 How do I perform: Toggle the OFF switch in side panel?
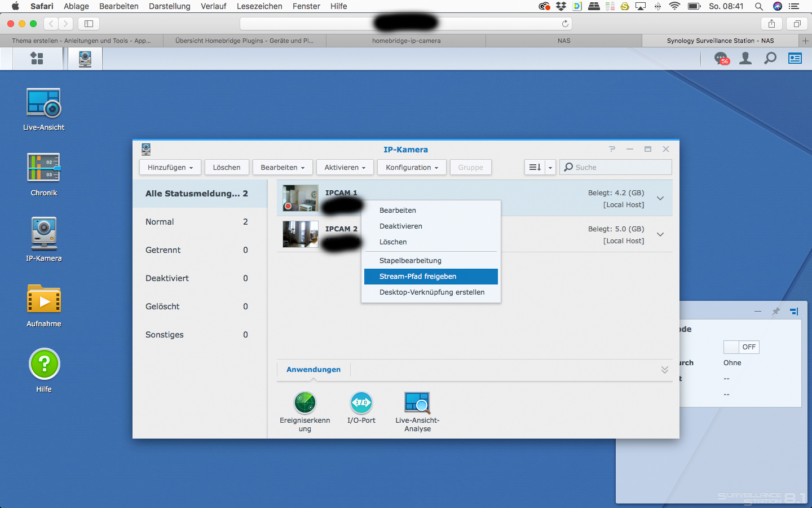click(741, 347)
